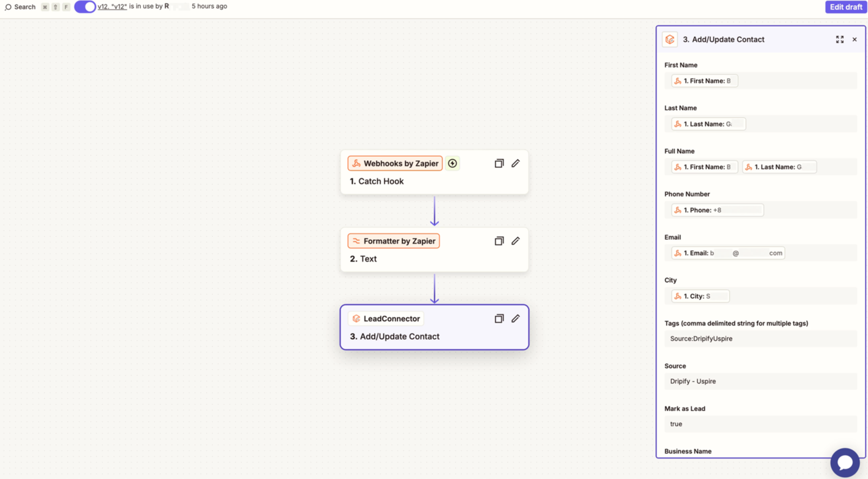The width and height of the screenshot is (868, 479).
Task: Click copy icon on Formatter step
Action: pos(499,241)
